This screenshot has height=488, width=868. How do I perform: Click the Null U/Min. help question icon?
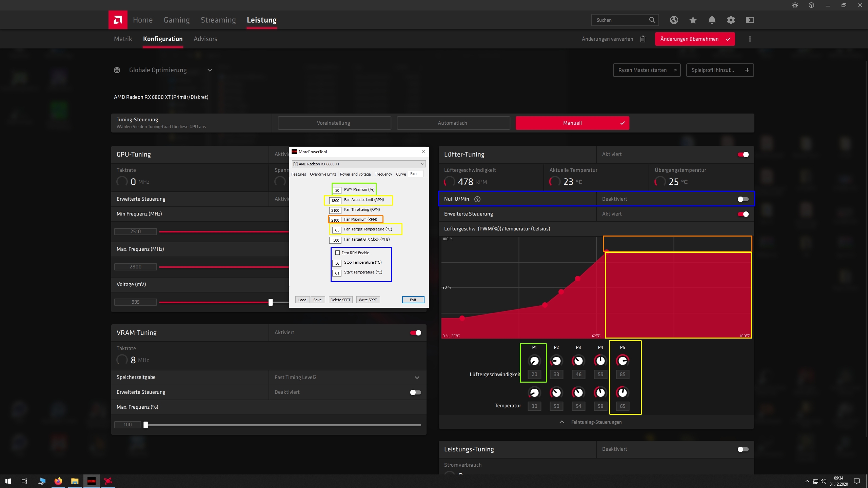click(x=477, y=199)
